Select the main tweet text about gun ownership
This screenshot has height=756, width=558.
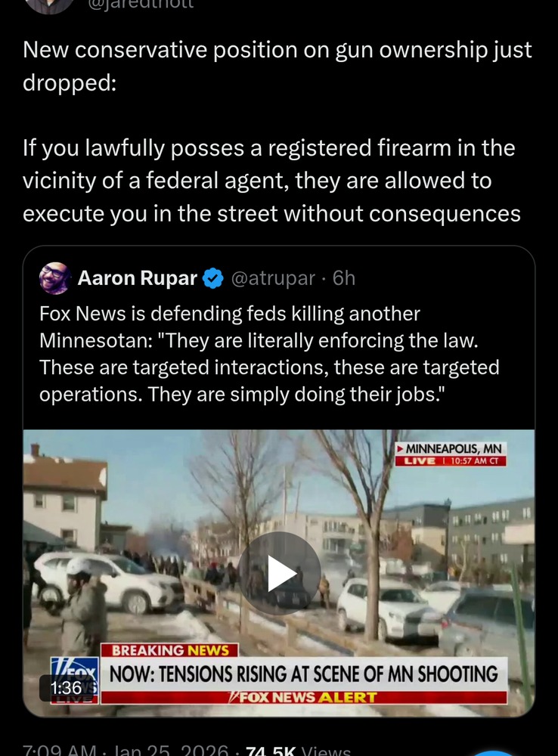(277, 132)
